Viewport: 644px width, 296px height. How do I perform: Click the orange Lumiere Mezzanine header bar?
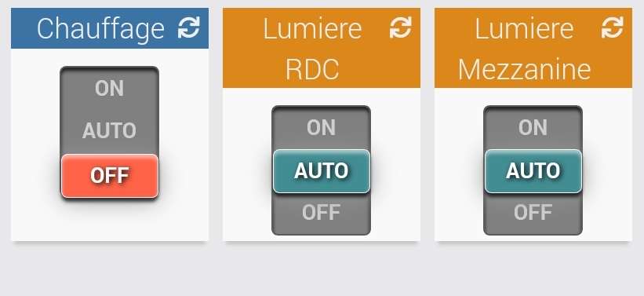tap(533, 48)
